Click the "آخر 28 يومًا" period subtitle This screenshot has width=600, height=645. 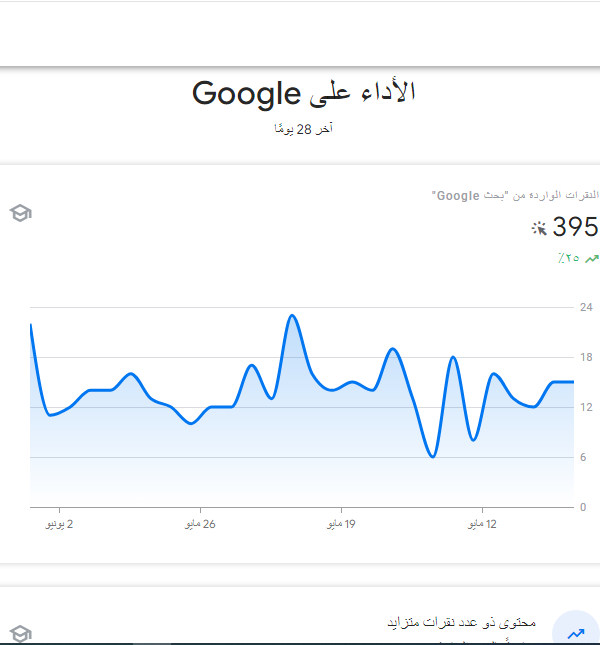tap(303, 129)
